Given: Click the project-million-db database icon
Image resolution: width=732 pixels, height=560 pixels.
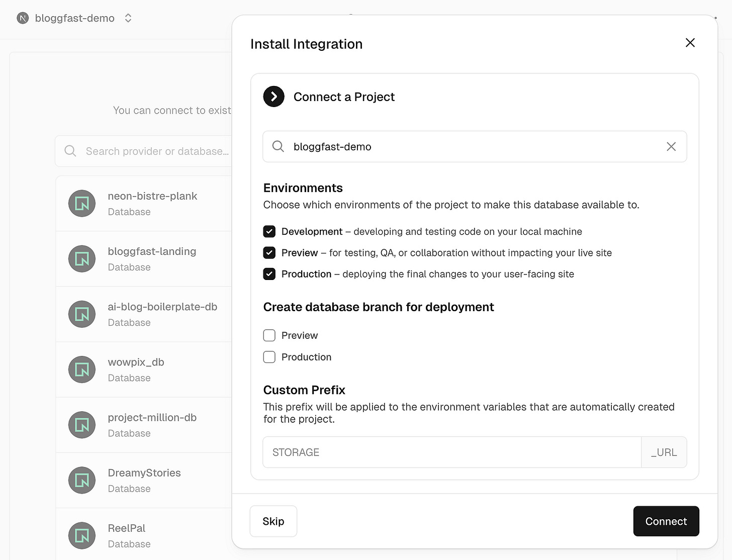Looking at the screenshot, I should pos(81,425).
